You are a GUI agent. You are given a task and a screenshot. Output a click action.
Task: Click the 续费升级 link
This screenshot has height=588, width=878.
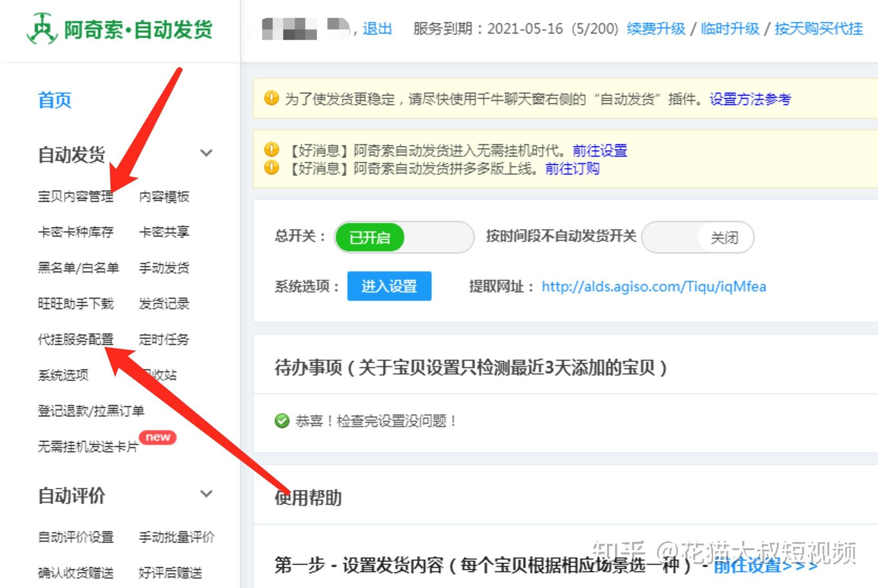[656, 28]
